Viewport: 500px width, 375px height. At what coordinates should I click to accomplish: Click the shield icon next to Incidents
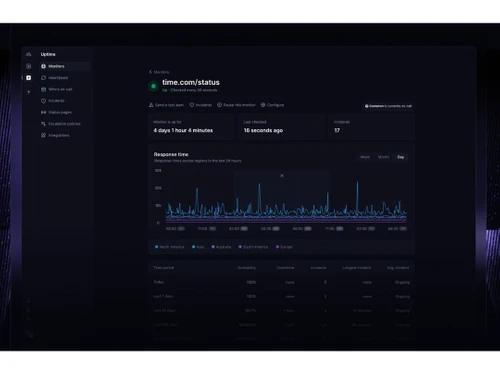(192, 105)
